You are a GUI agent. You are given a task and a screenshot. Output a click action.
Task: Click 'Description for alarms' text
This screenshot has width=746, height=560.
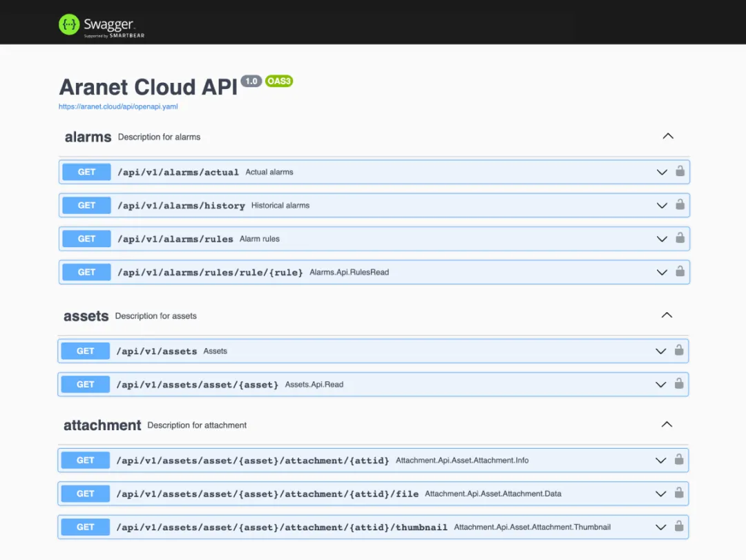coord(159,137)
